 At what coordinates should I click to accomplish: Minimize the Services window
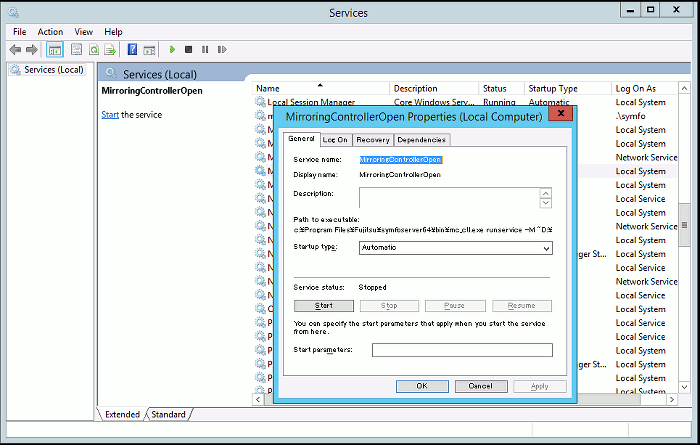(x=630, y=10)
